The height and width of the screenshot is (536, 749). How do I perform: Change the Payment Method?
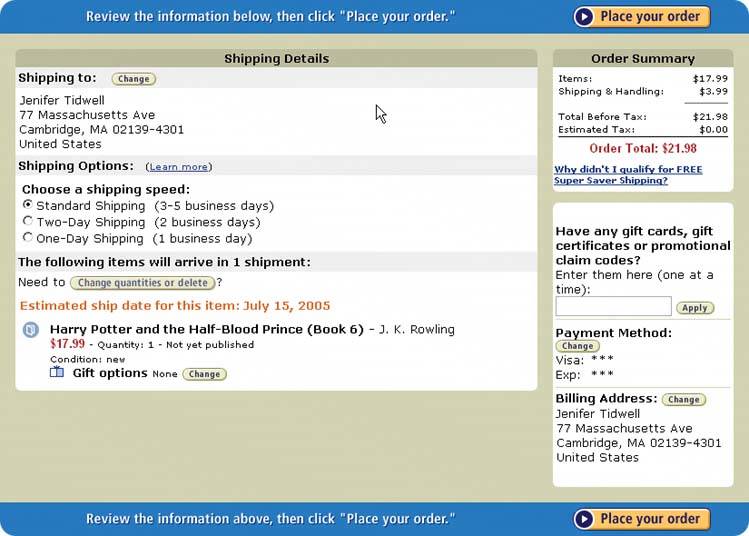[x=577, y=346]
